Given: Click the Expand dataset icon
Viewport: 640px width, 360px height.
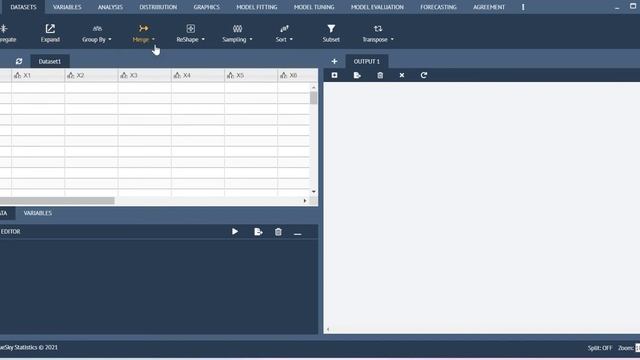Looking at the screenshot, I should [50, 29].
